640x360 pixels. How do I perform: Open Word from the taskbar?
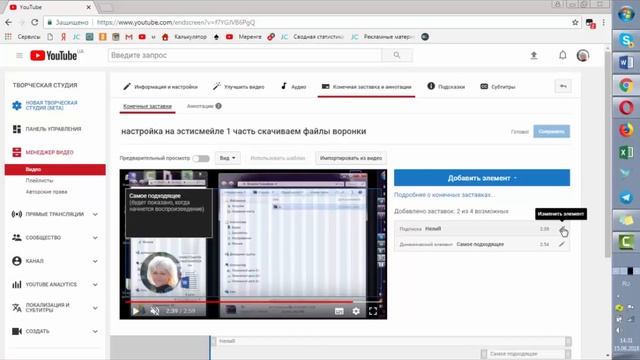pos(626,62)
